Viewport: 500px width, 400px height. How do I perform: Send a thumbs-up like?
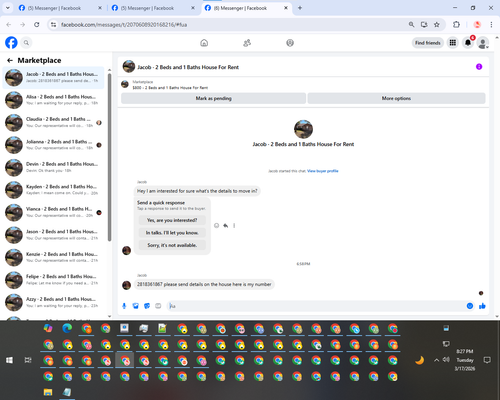(x=482, y=306)
